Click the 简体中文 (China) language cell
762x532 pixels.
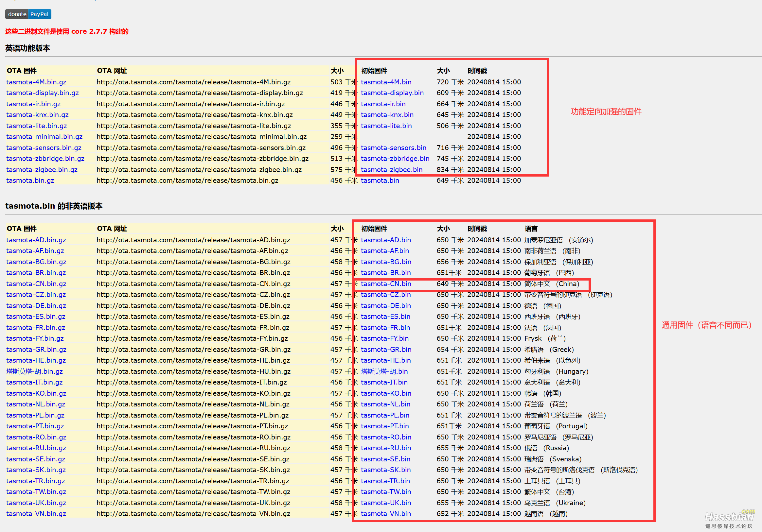coord(552,283)
